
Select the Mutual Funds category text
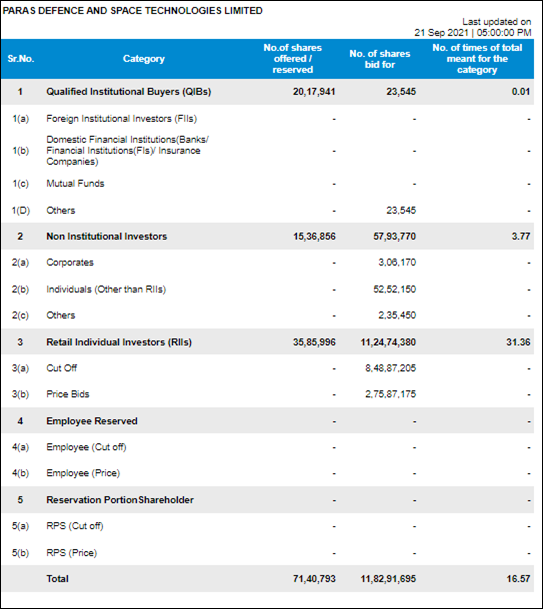75,183
